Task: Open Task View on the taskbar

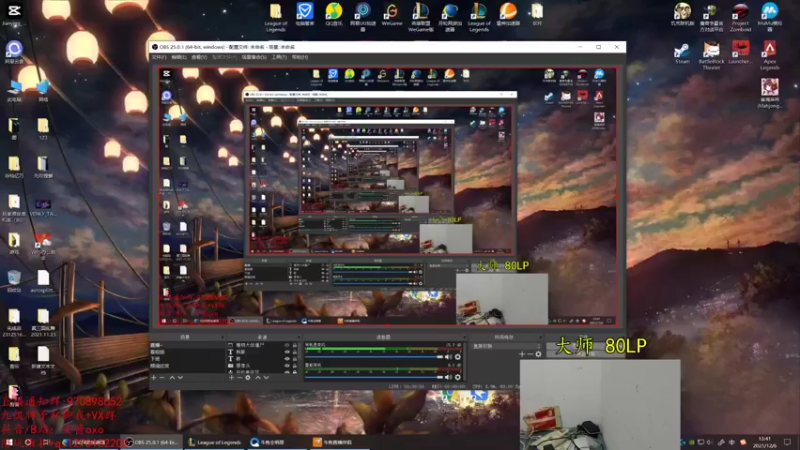Action: [46, 442]
